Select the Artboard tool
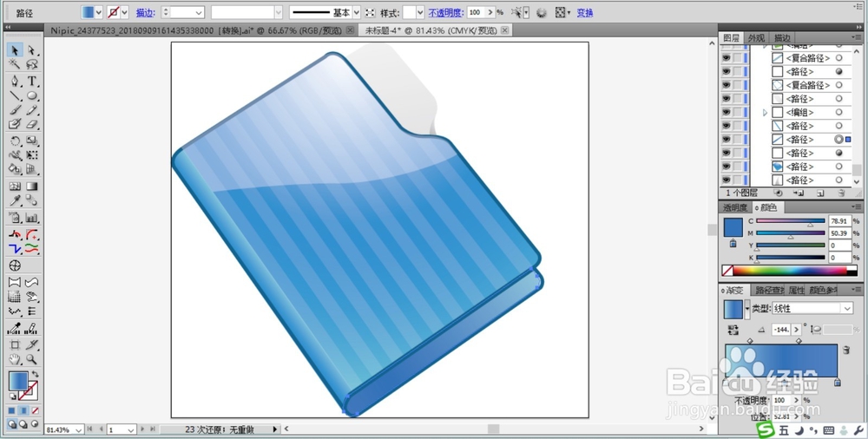This screenshot has height=439, width=868. pos(15,345)
